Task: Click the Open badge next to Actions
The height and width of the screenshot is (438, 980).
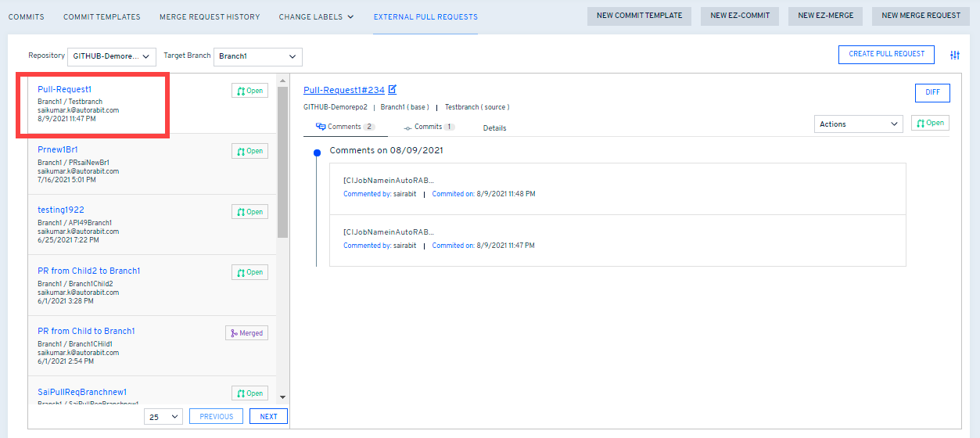Action: pos(930,124)
